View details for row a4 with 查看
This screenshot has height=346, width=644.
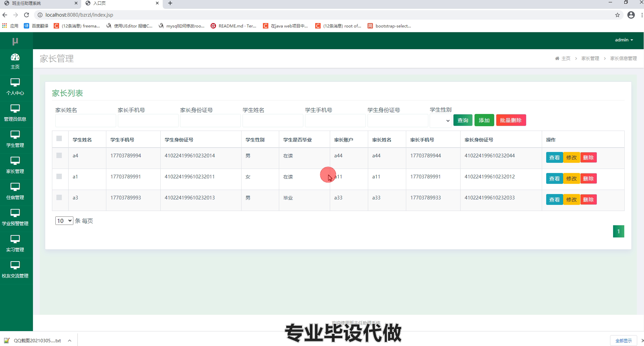tap(554, 157)
